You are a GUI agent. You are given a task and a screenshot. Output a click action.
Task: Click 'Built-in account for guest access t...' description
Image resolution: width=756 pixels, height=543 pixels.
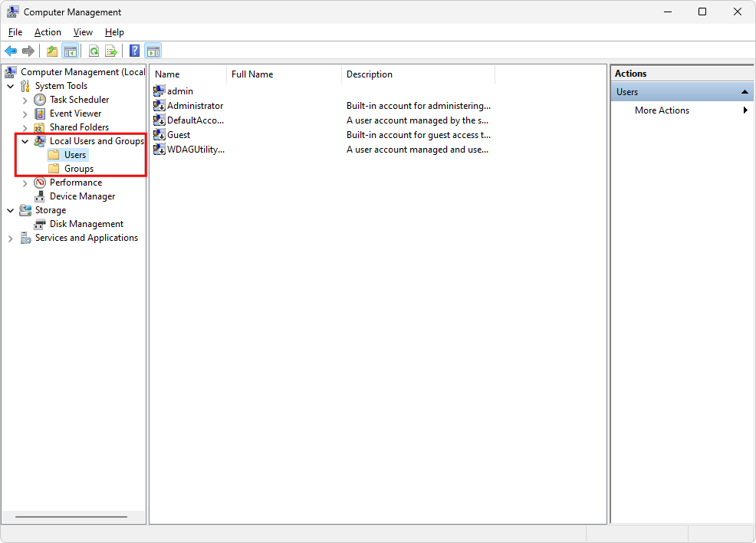pyautogui.click(x=419, y=135)
